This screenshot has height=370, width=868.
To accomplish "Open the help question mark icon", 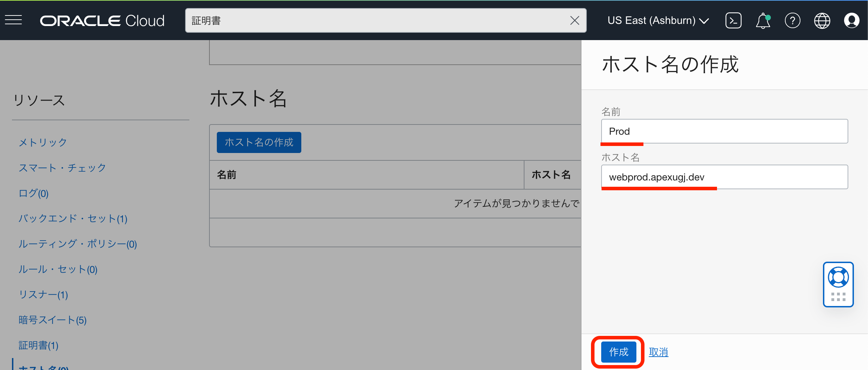I will [793, 20].
